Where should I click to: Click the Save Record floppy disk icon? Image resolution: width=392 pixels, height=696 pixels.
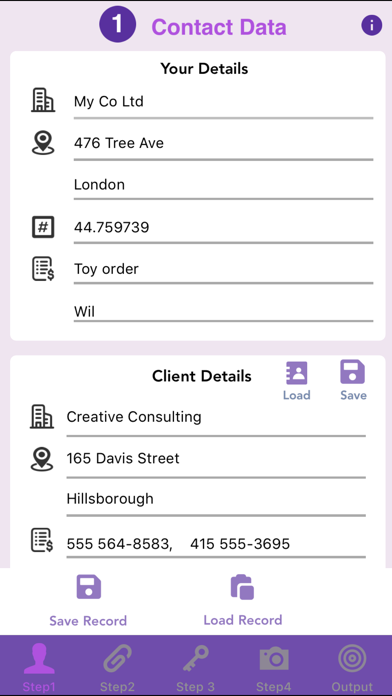click(x=88, y=587)
